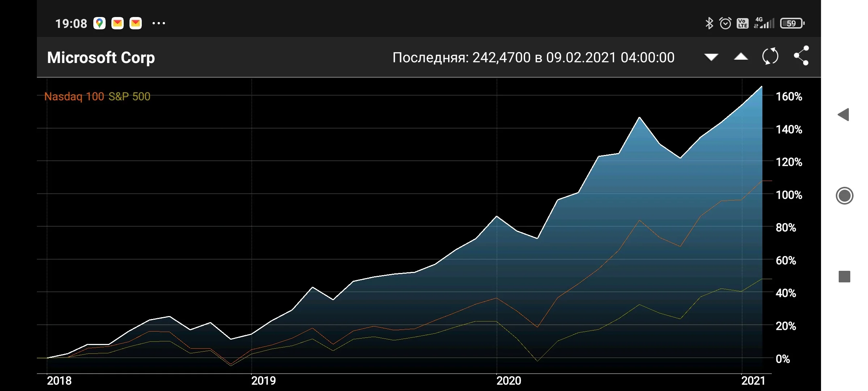The image size is (868, 391).
Task: Tap the 0% label on the y-axis
Action: click(783, 359)
